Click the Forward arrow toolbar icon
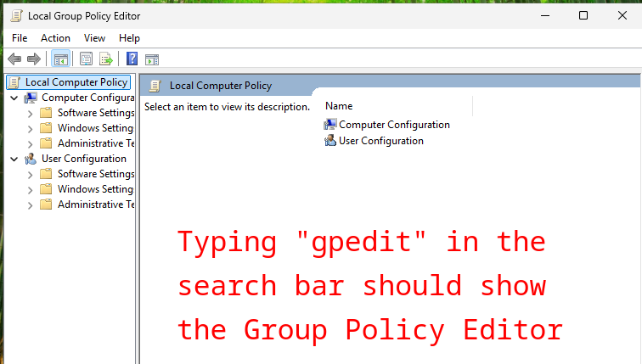This screenshot has width=642, height=364. click(34, 59)
